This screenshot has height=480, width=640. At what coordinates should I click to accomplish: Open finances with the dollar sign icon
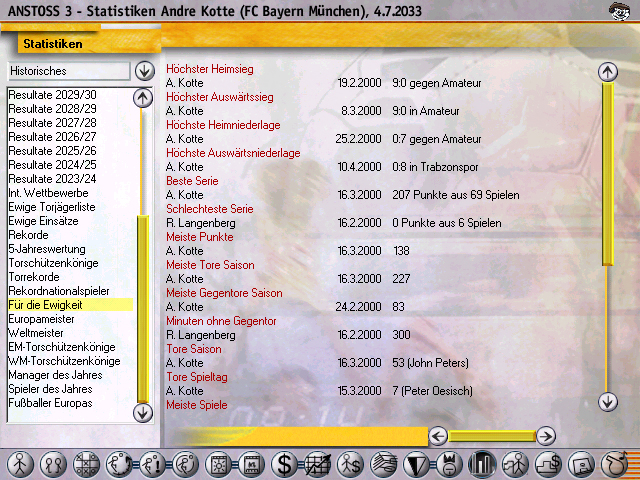click(x=285, y=464)
